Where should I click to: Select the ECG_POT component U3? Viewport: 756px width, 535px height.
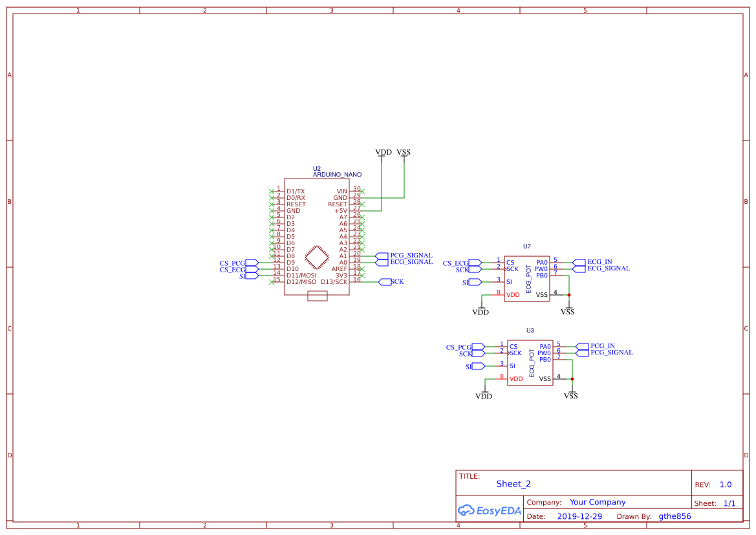click(530, 362)
